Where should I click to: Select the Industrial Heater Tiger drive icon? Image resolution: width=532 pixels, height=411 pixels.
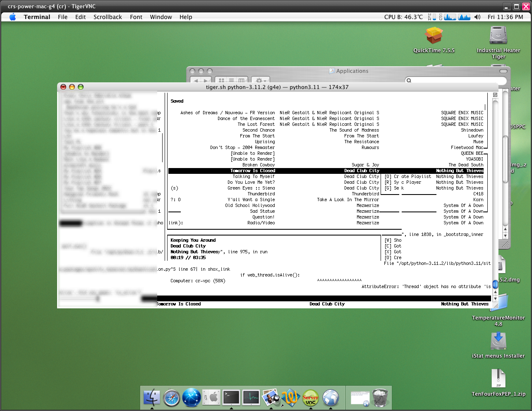pyautogui.click(x=498, y=36)
